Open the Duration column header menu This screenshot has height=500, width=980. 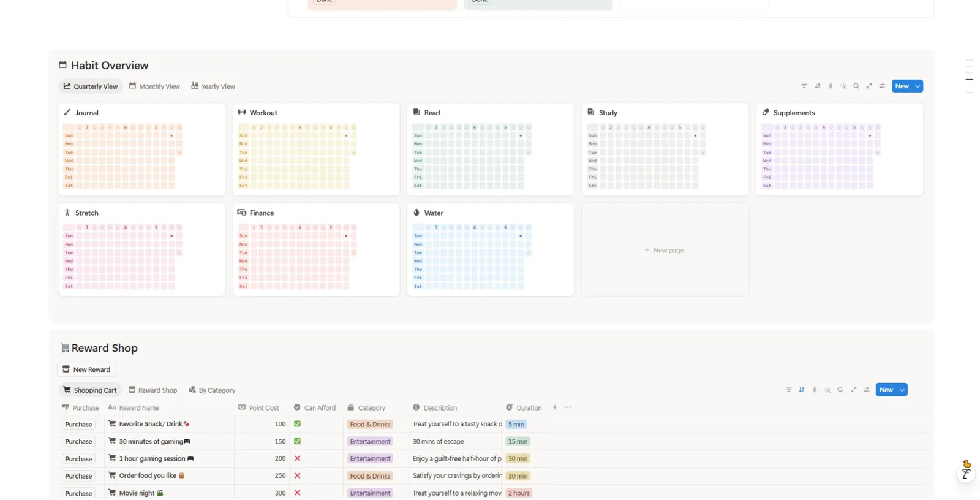point(524,407)
